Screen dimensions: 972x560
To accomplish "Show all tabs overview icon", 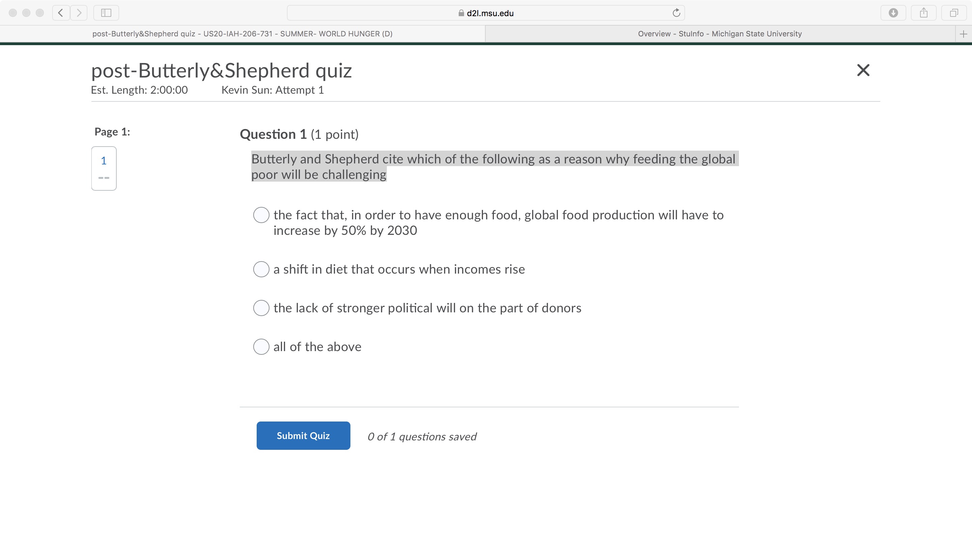I will pos(954,13).
